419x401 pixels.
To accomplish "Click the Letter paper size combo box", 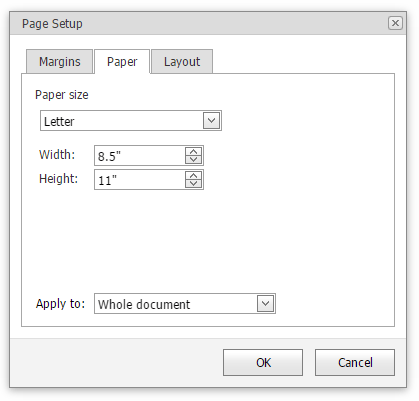I will (x=131, y=121).
